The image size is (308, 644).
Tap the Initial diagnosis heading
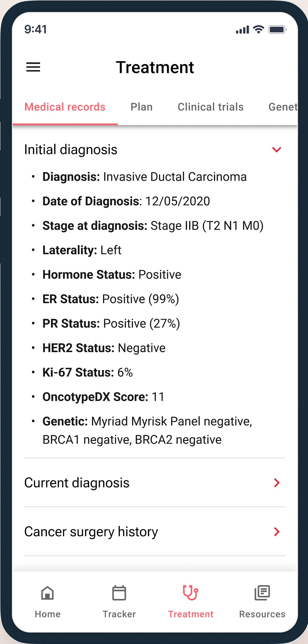point(71,149)
